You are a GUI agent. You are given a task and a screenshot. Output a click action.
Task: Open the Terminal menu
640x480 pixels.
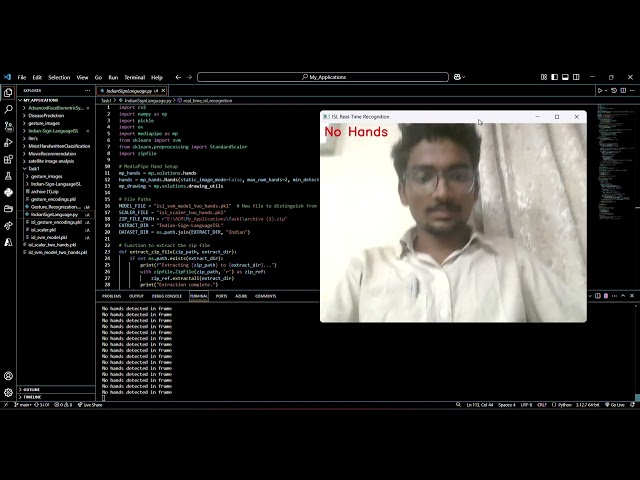(x=134, y=77)
